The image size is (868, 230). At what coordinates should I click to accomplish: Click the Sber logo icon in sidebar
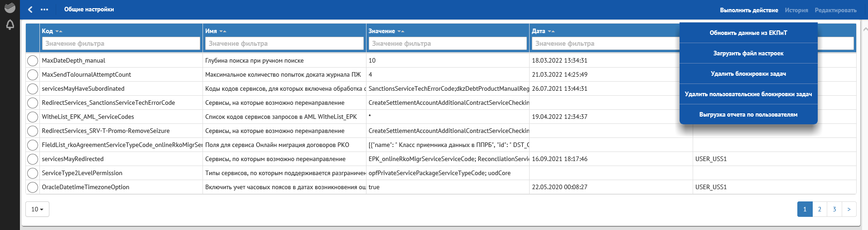click(10, 8)
